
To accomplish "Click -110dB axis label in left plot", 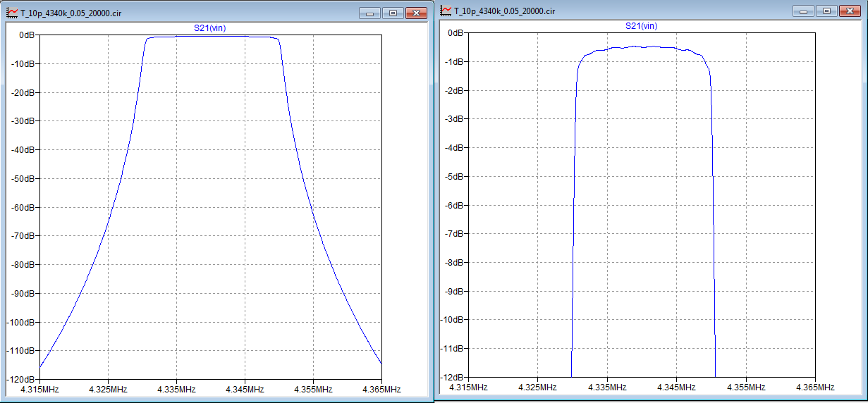I will [x=21, y=351].
